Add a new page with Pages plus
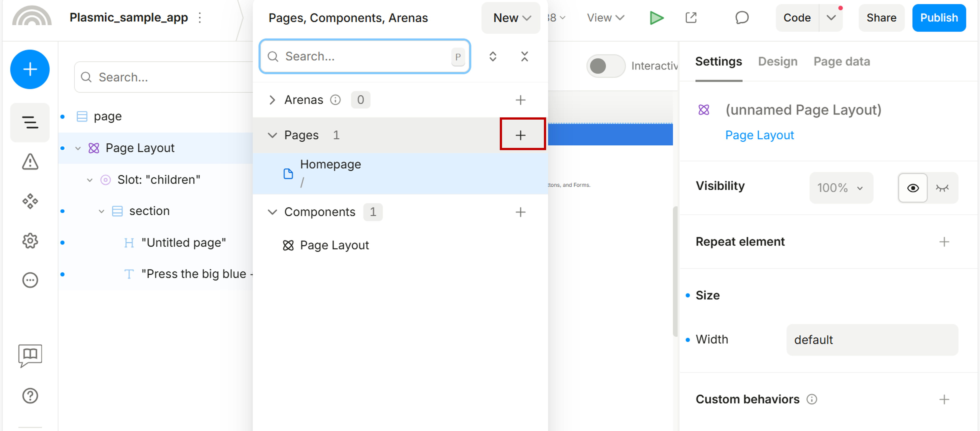Viewport: 980px width, 431px height. click(x=521, y=135)
